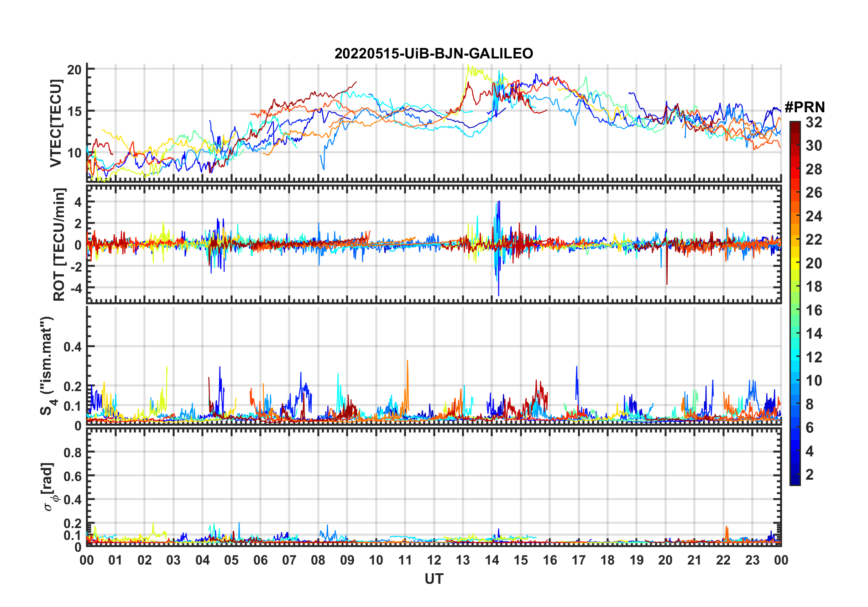Select colorbar tick label "28"

point(814,169)
